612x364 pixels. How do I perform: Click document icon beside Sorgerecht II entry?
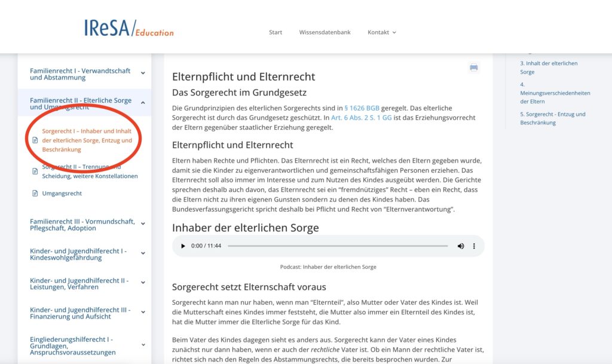click(35, 172)
